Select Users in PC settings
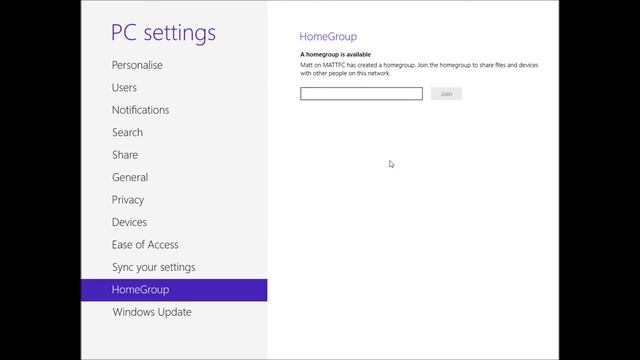 (x=124, y=88)
